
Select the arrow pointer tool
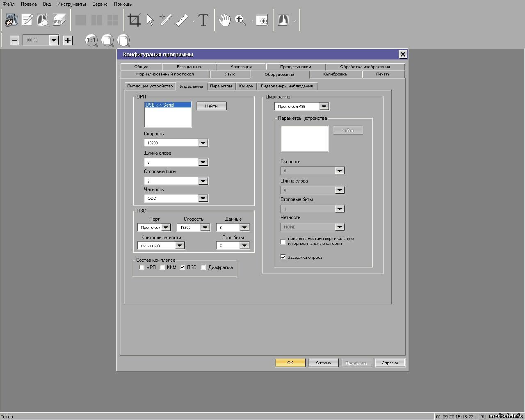pos(150,20)
